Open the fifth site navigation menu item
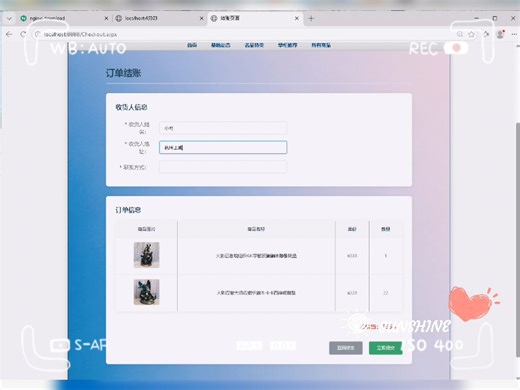 point(321,45)
